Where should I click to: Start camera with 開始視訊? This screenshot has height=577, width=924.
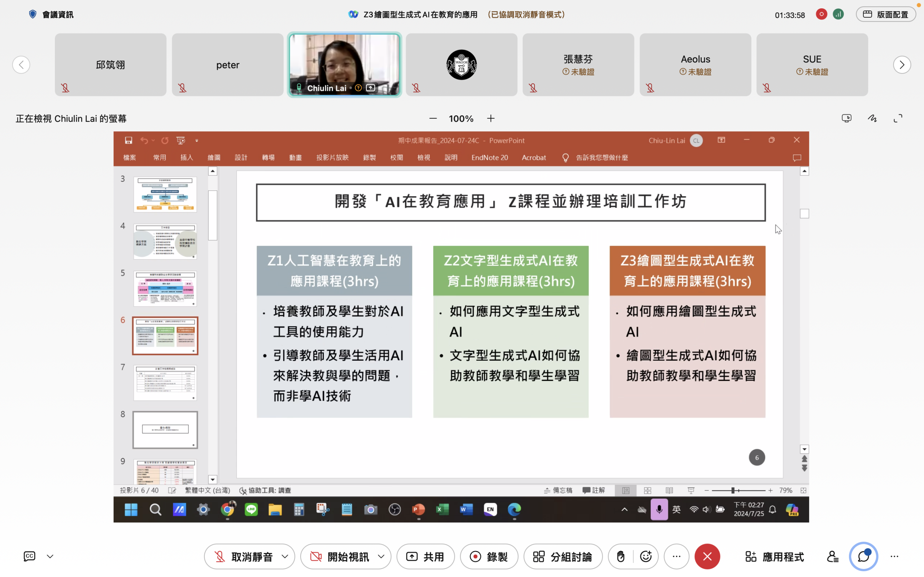pyautogui.click(x=340, y=556)
